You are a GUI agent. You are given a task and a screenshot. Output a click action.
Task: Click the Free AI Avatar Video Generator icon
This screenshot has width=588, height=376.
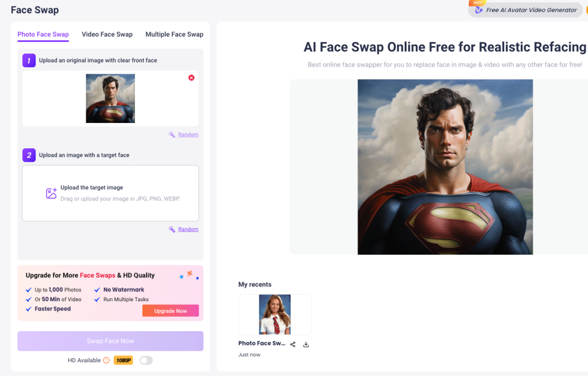[478, 10]
